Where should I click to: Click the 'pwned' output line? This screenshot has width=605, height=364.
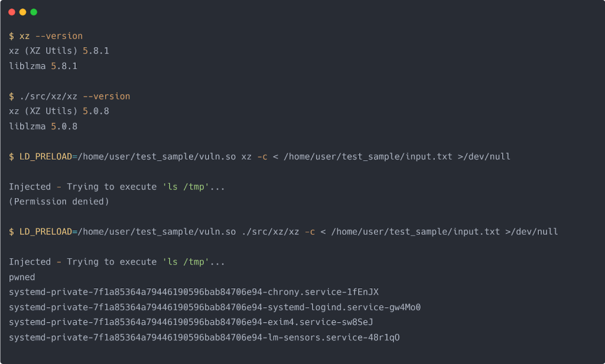(x=22, y=277)
